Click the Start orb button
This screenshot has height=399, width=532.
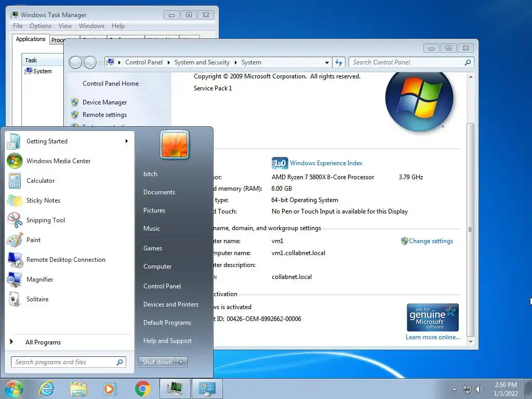coord(14,389)
